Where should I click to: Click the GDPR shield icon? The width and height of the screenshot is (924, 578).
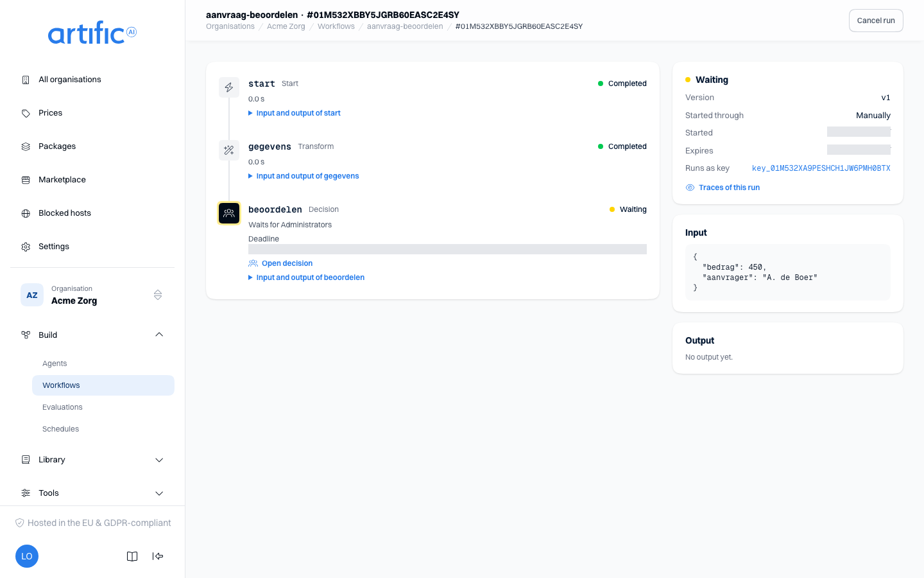point(20,523)
